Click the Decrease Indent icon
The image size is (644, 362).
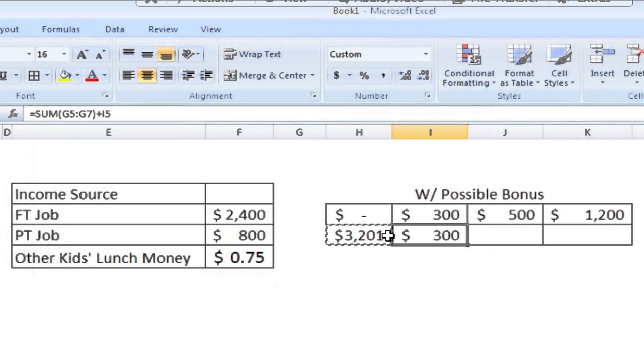188,76
